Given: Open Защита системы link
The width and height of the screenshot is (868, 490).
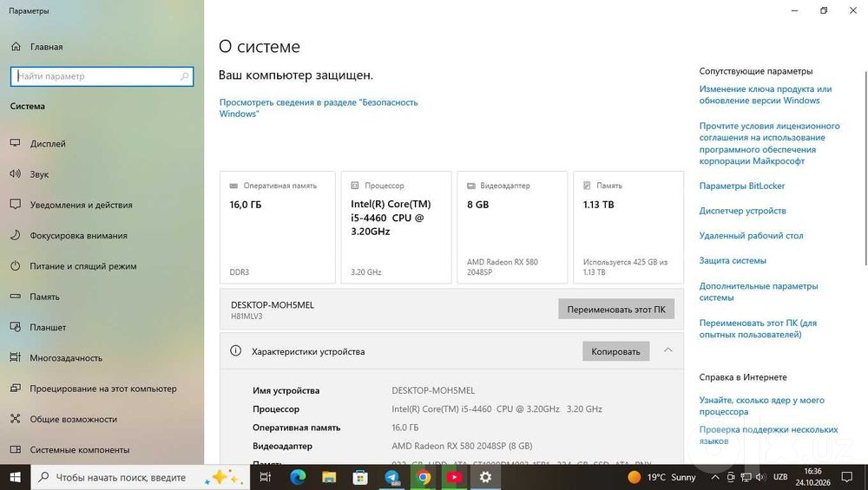Looking at the screenshot, I should (733, 260).
